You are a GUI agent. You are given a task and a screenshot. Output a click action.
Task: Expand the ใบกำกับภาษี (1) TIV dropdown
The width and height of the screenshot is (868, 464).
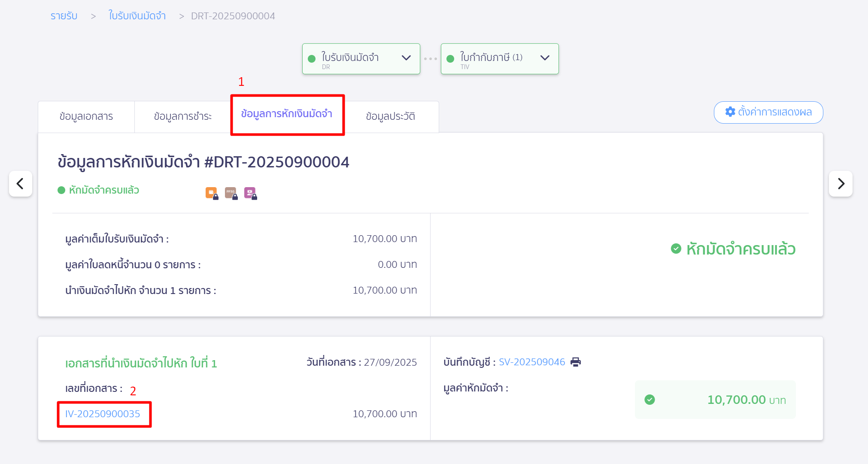544,58
